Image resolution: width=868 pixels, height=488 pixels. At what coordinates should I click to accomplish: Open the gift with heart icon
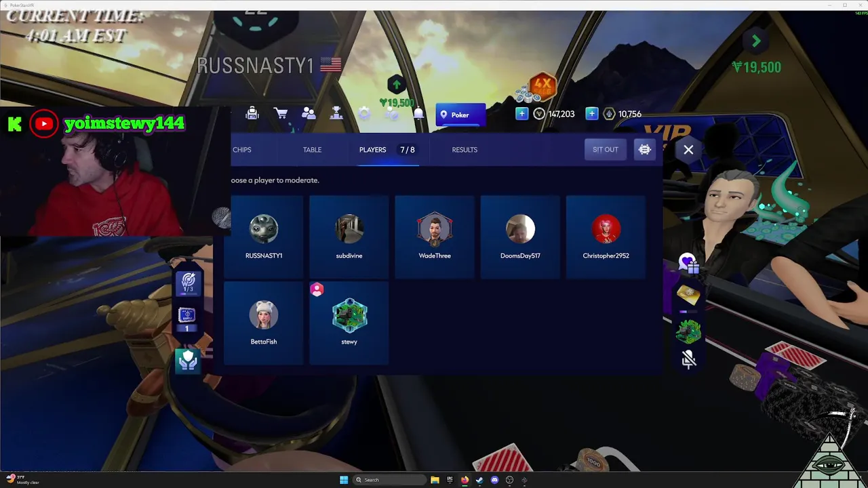point(688,264)
